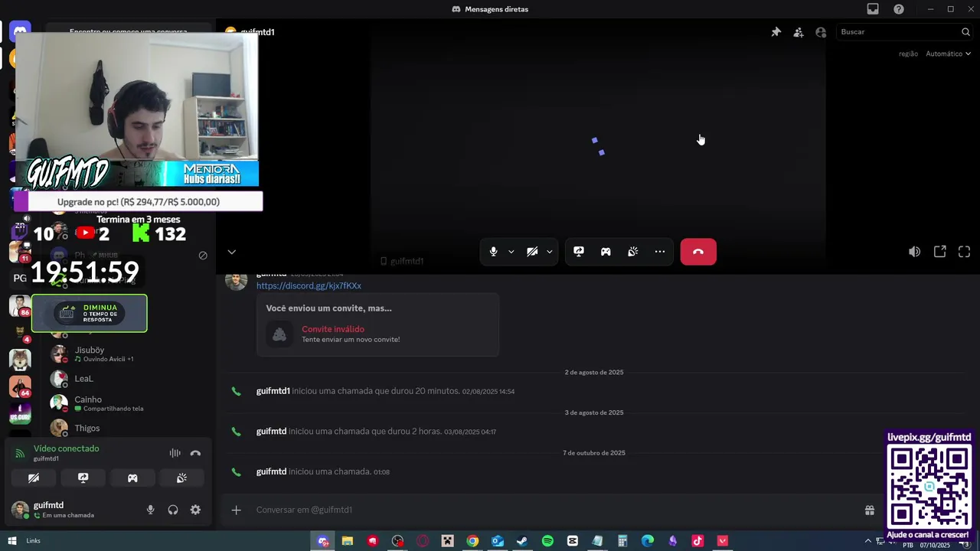Open Windows Start menu

pyautogui.click(x=11, y=541)
